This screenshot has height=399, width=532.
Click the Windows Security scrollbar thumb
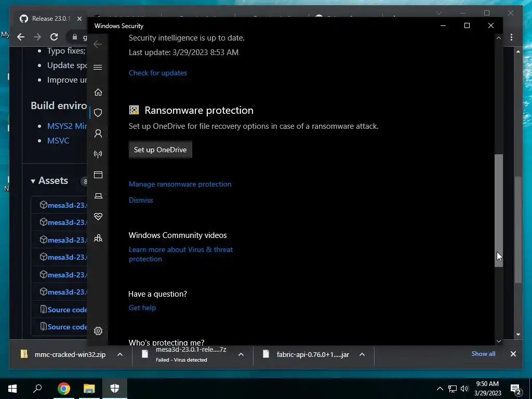(498, 210)
